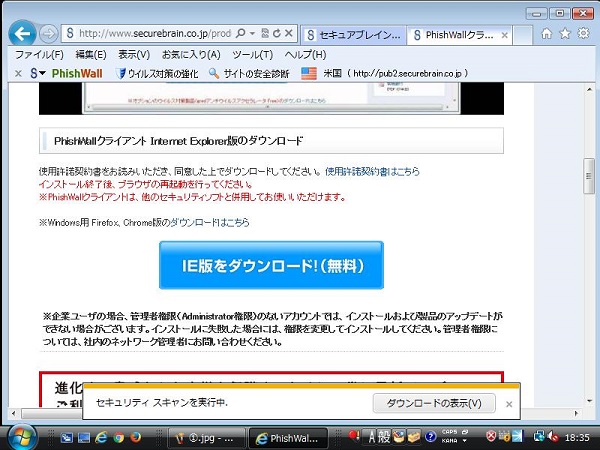Open Favorites with the star icon
The width and height of the screenshot is (600, 450).
click(x=565, y=34)
